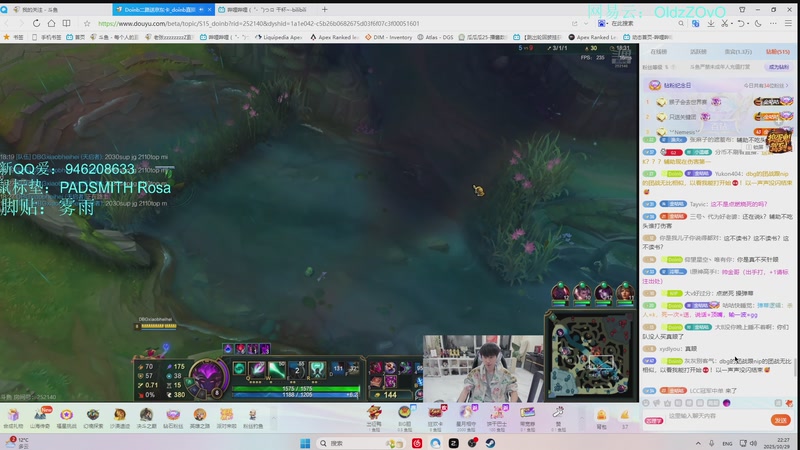The width and height of the screenshot is (800, 450).
Task: Star this page as a favorite
Action: tap(87, 23)
